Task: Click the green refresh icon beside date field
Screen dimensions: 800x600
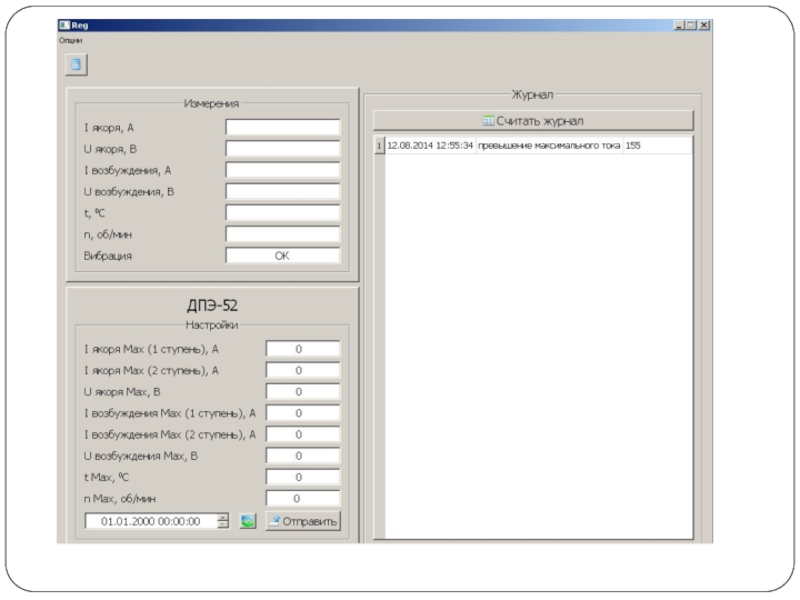Action: pos(247,521)
